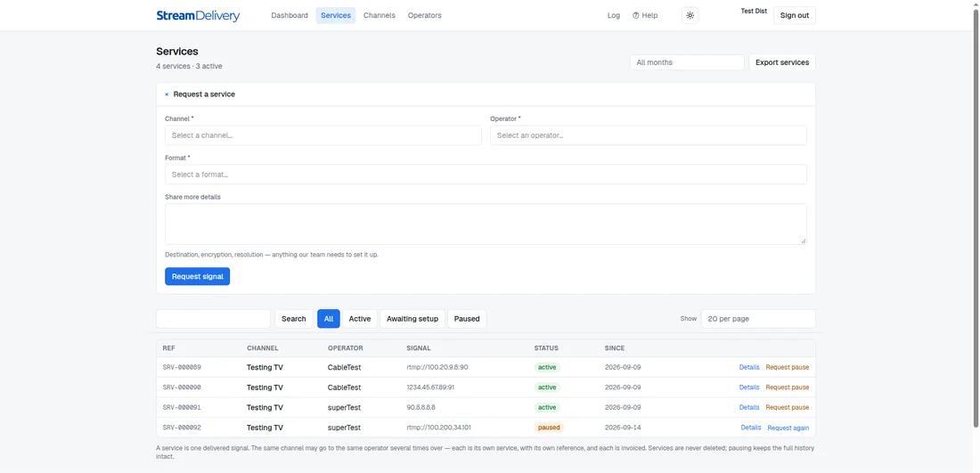The width and height of the screenshot is (980, 473).
Task: Request pause for SRV-000091
Action: pos(788,407)
